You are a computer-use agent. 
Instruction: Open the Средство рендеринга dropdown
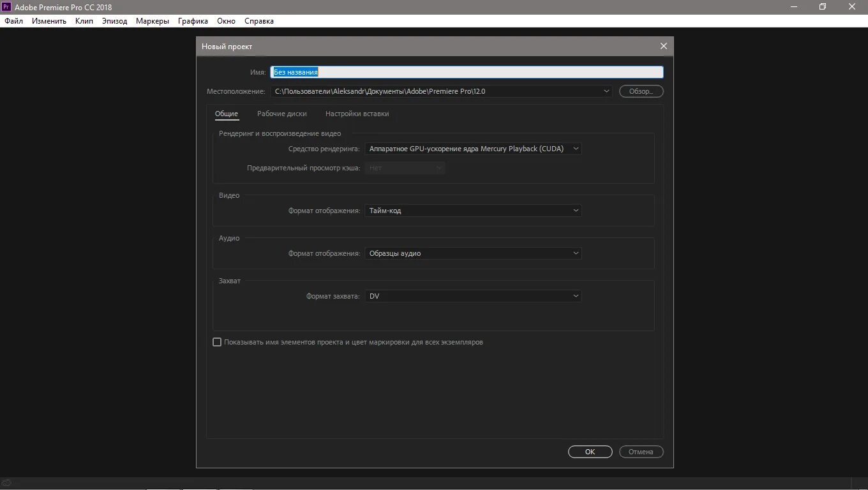[473, 149]
